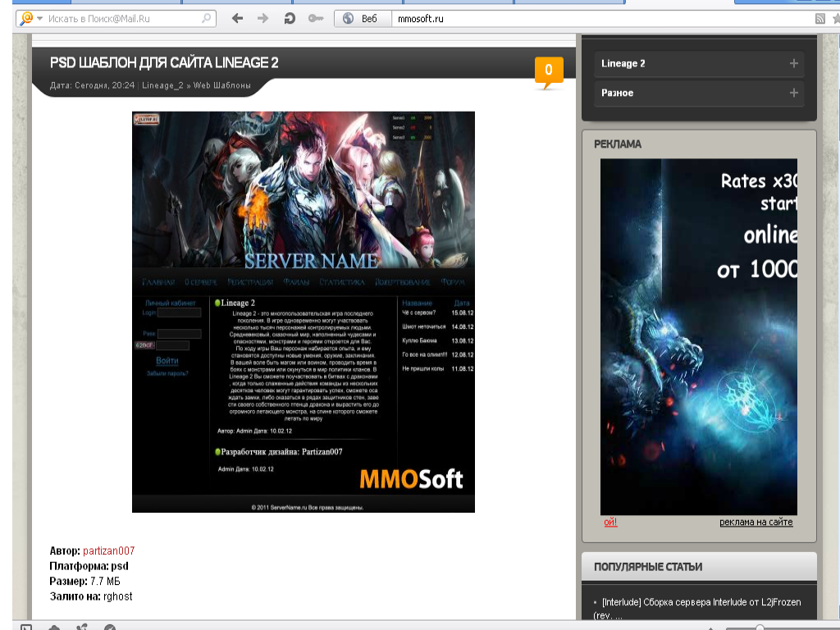The height and width of the screenshot is (630, 840).
Task: Expand Lineage 2 section via plus icon
Action: [x=793, y=63]
